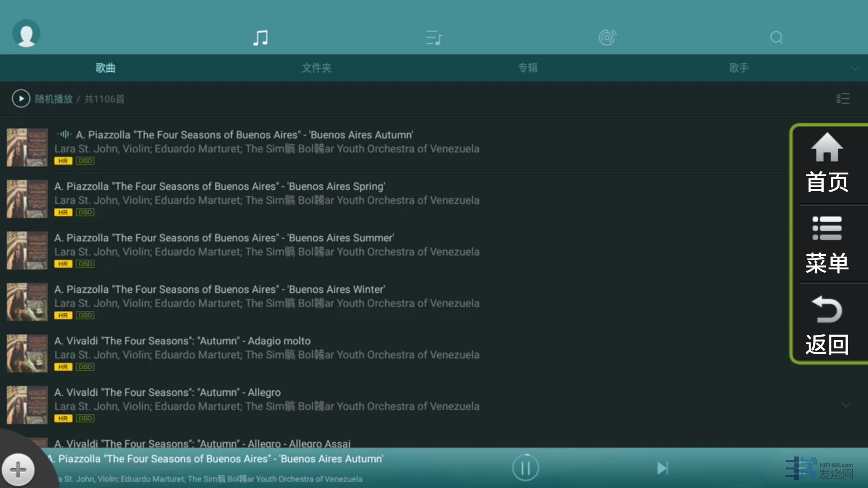868x488 pixels.
Task: Skip to the next track
Action: [662, 468]
